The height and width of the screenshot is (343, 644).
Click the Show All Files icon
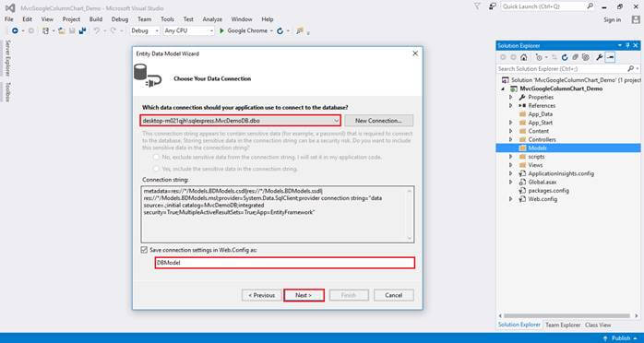(586, 58)
